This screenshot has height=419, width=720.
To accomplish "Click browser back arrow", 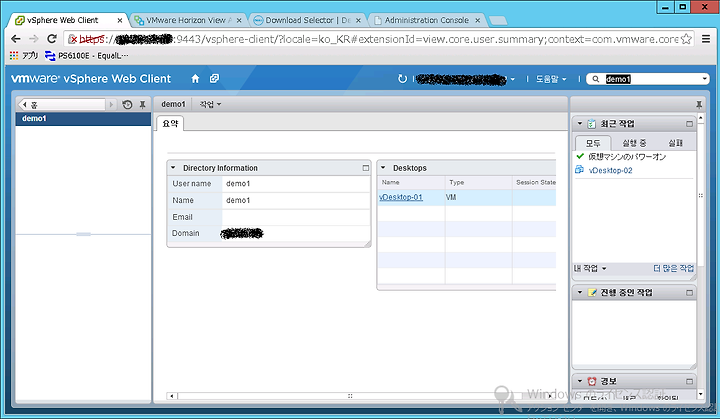I will click(16, 39).
